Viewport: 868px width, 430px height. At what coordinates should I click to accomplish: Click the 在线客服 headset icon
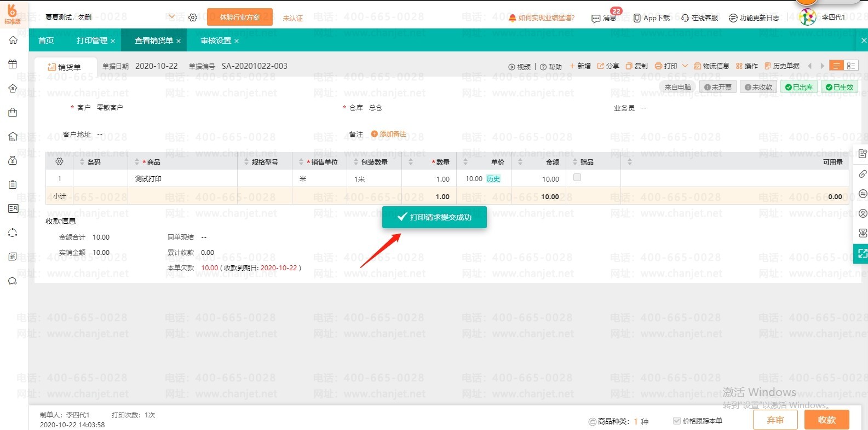point(685,18)
